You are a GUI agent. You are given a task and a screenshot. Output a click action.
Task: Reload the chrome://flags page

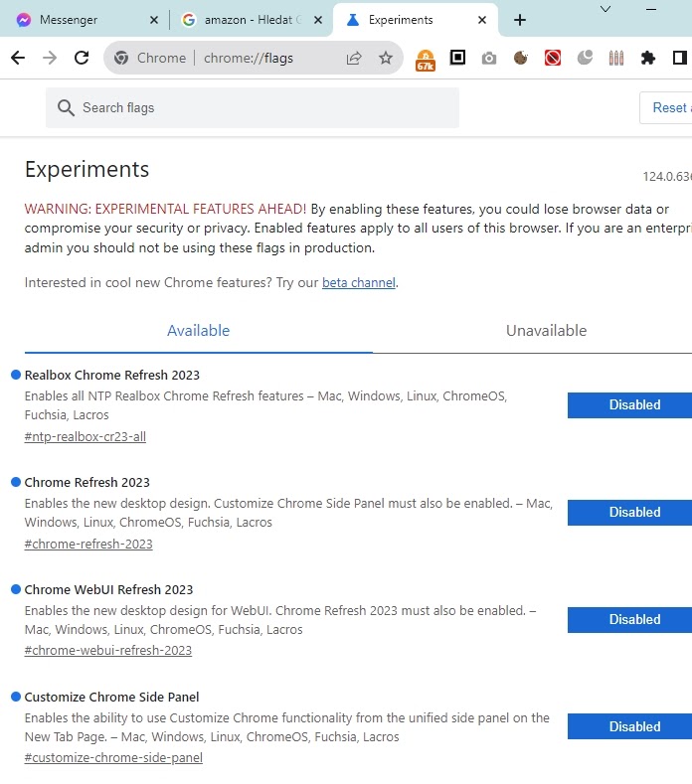click(x=82, y=59)
